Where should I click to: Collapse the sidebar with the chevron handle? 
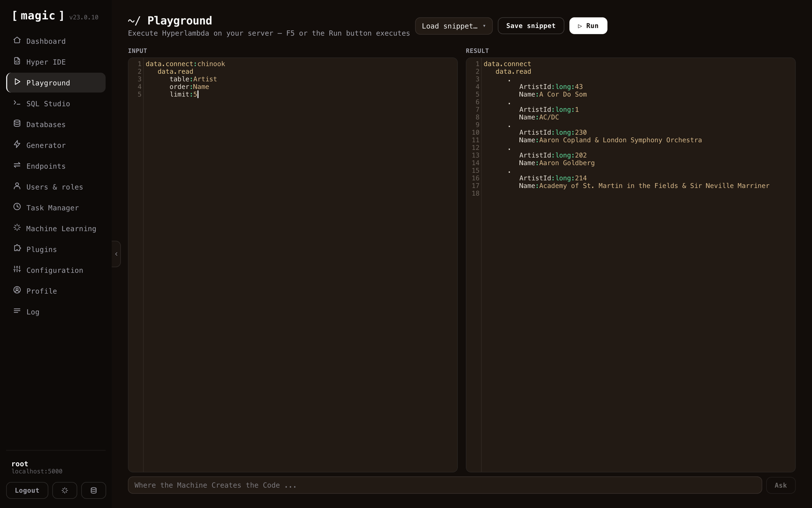(x=116, y=254)
